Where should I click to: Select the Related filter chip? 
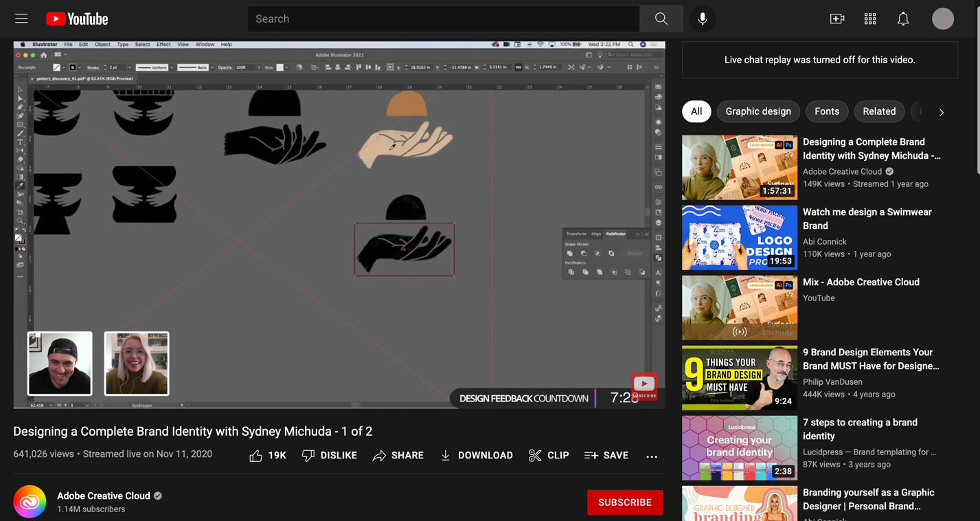pyautogui.click(x=879, y=111)
